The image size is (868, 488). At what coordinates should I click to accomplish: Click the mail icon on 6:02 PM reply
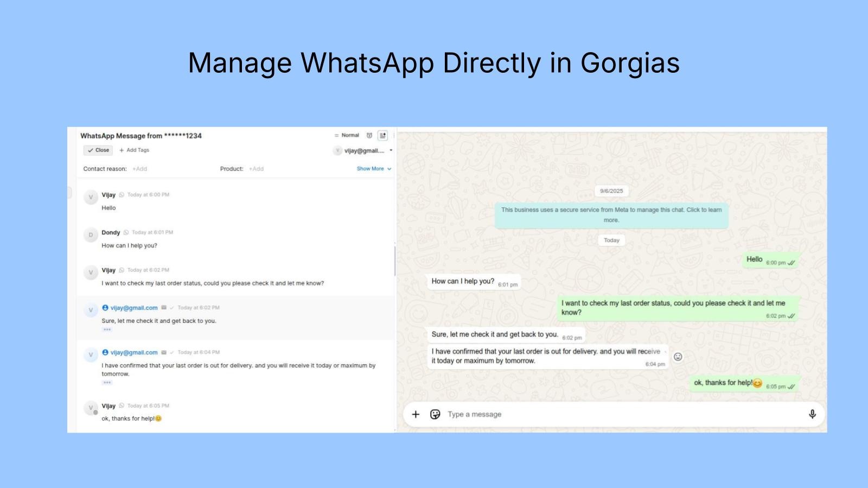(x=164, y=308)
